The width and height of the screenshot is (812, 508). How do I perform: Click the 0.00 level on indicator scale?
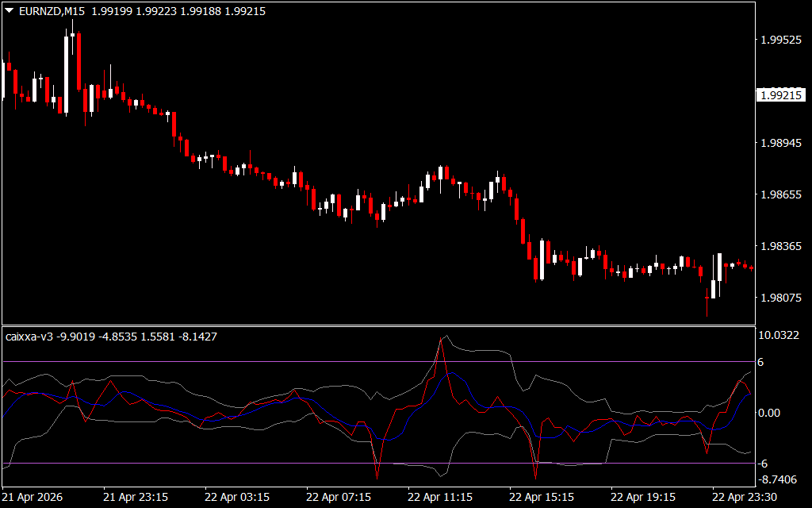coord(769,413)
